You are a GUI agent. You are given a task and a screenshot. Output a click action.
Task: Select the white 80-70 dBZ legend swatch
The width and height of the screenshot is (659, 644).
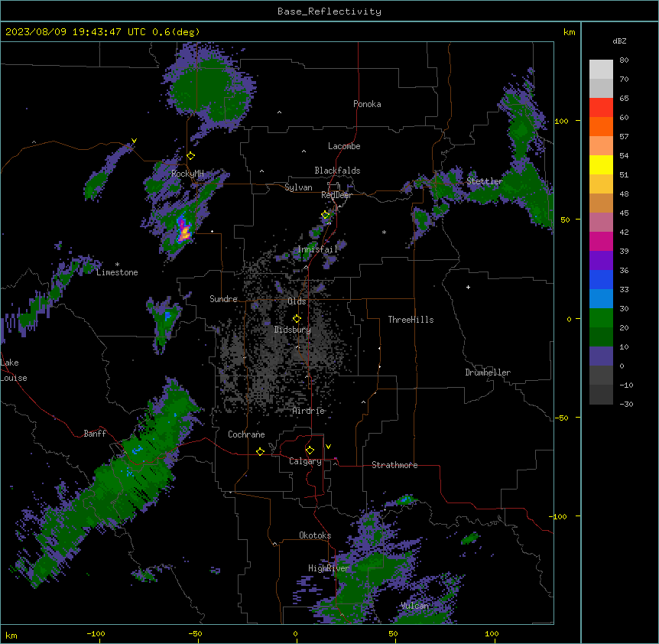[x=601, y=70]
